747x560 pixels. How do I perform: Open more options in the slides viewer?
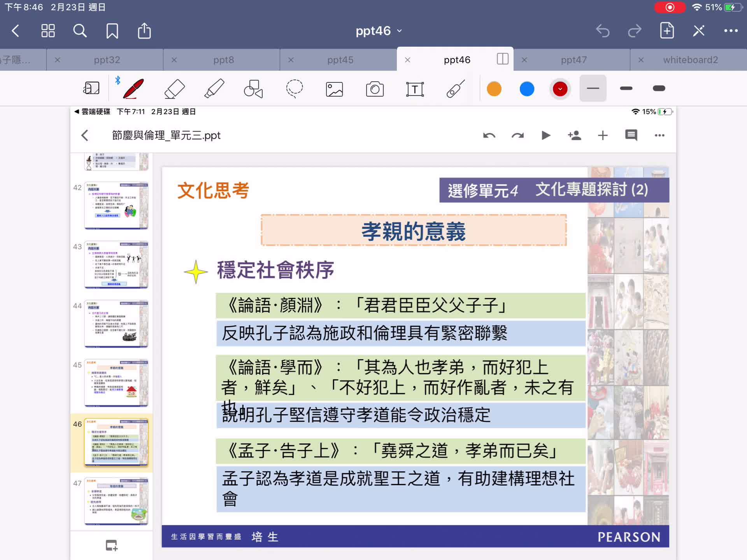click(659, 135)
